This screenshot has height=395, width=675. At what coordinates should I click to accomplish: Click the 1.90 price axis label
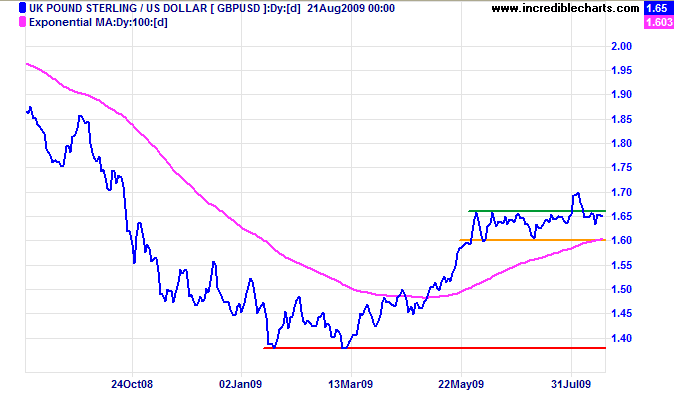click(x=621, y=94)
